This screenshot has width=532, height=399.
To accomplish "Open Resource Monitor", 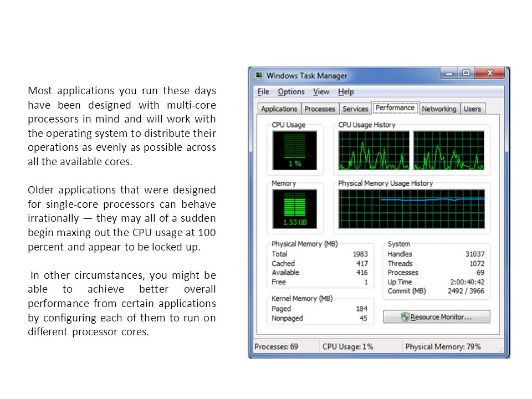I will point(437,317).
